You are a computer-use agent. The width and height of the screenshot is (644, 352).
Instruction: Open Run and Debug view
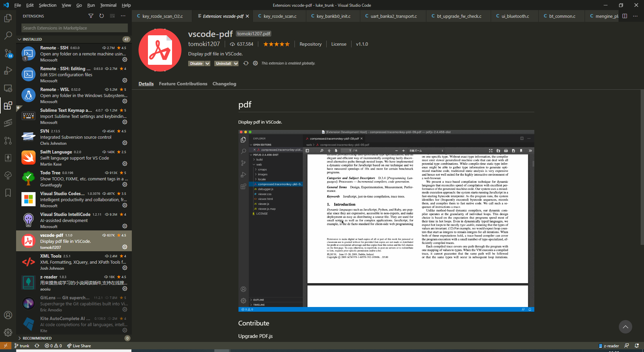click(8, 71)
